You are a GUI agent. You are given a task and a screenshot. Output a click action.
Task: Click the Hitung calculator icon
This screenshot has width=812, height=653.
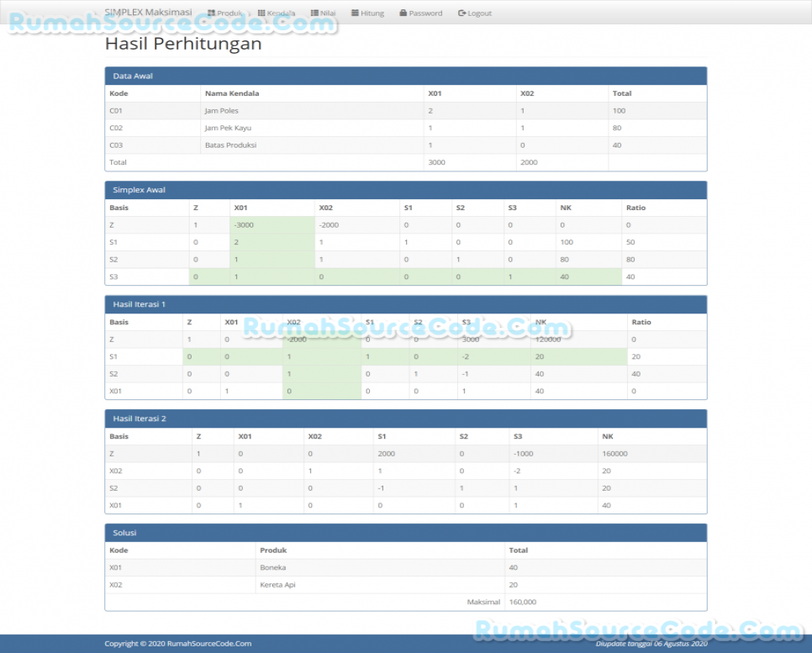(354, 13)
